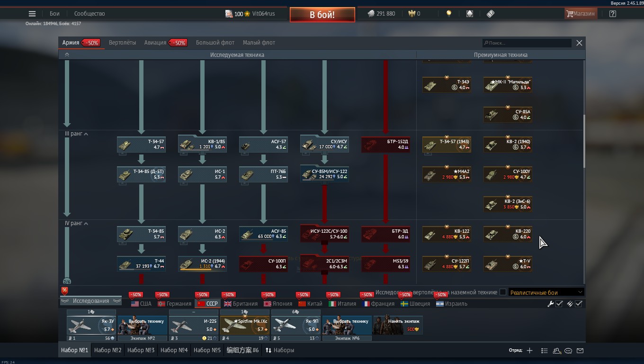Switch to Армия tab
This screenshot has width=644, height=364.
click(x=81, y=43)
